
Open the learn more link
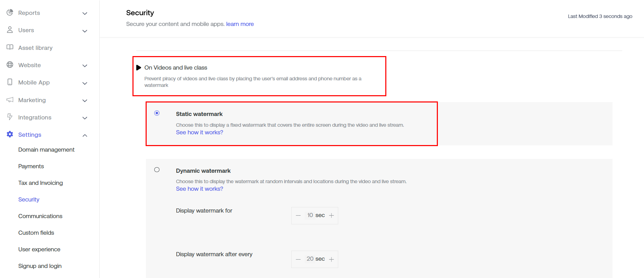pyautogui.click(x=240, y=24)
